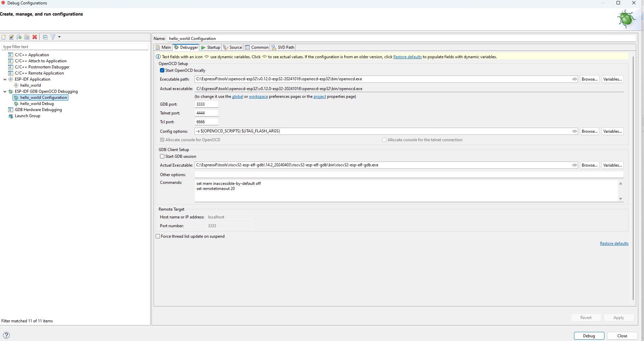Open the project properties link
The height and width of the screenshot is (341, 644).
320,97
